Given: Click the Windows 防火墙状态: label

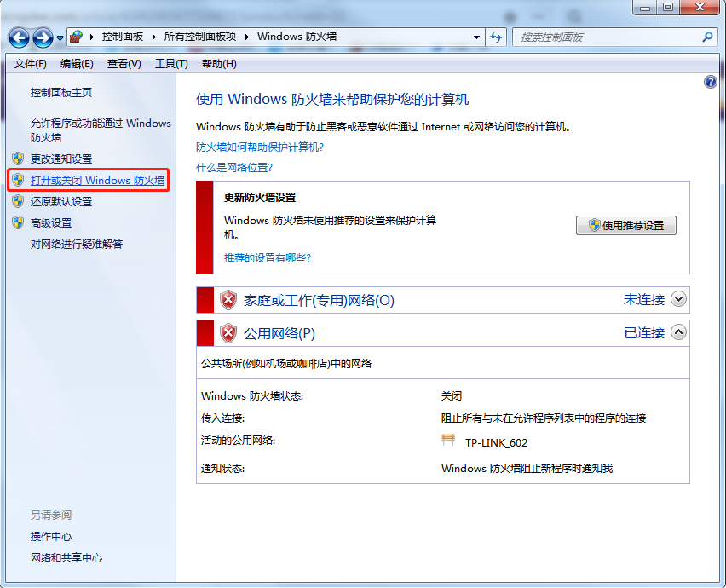Looking at the screenshot, I should (x=252, y=396).
